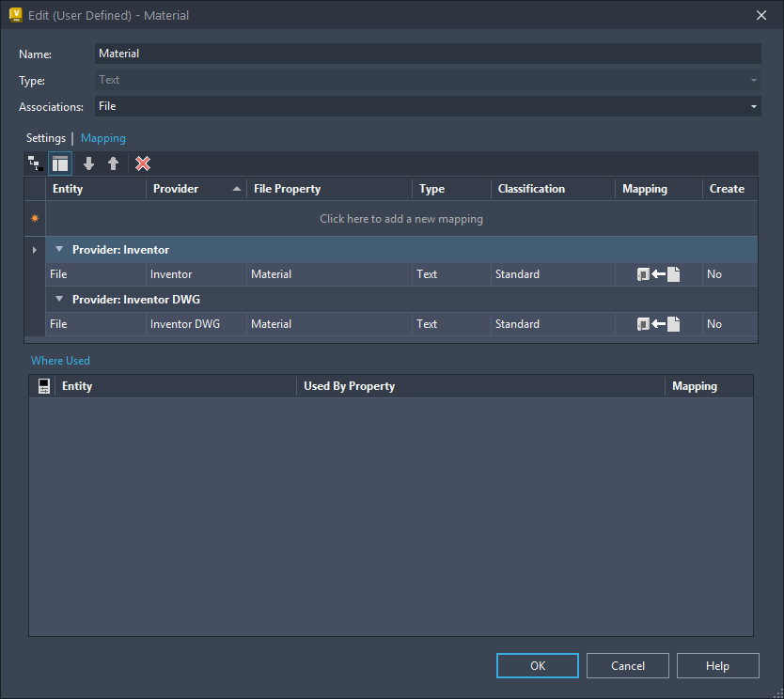Select the Standard cell in Inventor DWG row
Screen dimensions: 784x699
(x=553, y=324)
